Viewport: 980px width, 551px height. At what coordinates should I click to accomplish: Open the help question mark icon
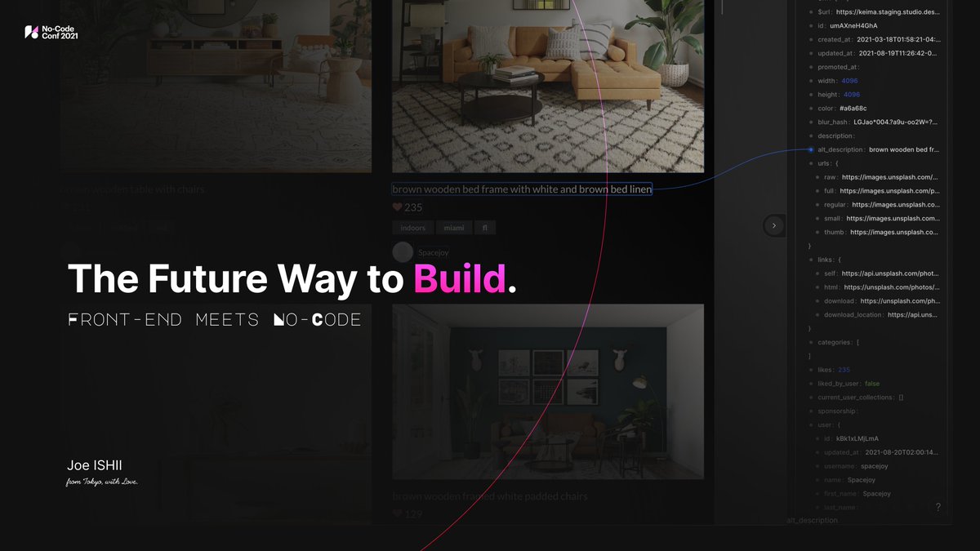point(938,507)
